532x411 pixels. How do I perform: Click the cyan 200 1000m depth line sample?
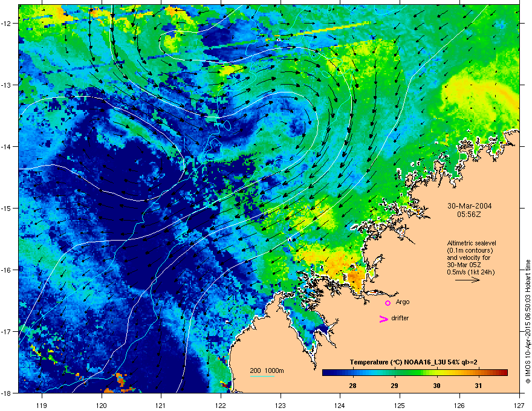(x=262, y=376)
